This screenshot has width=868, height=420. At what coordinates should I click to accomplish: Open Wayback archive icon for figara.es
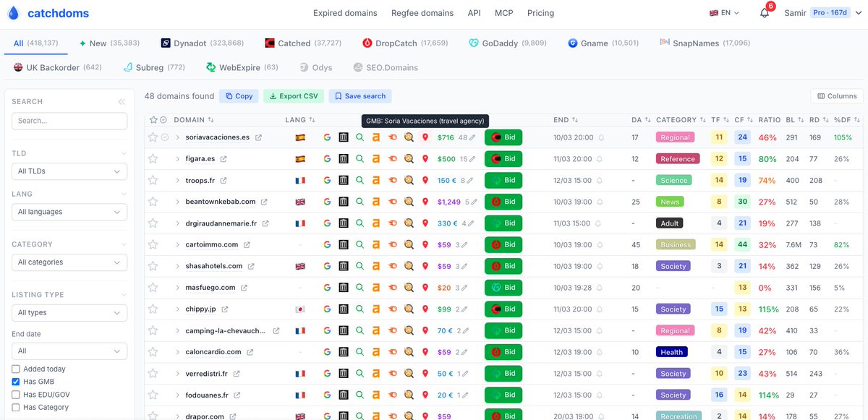344,159
